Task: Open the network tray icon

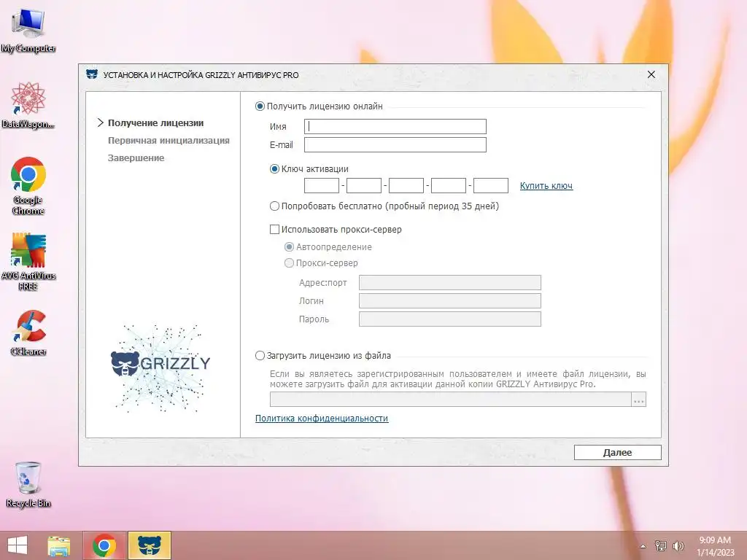Action: pos(660,545)
